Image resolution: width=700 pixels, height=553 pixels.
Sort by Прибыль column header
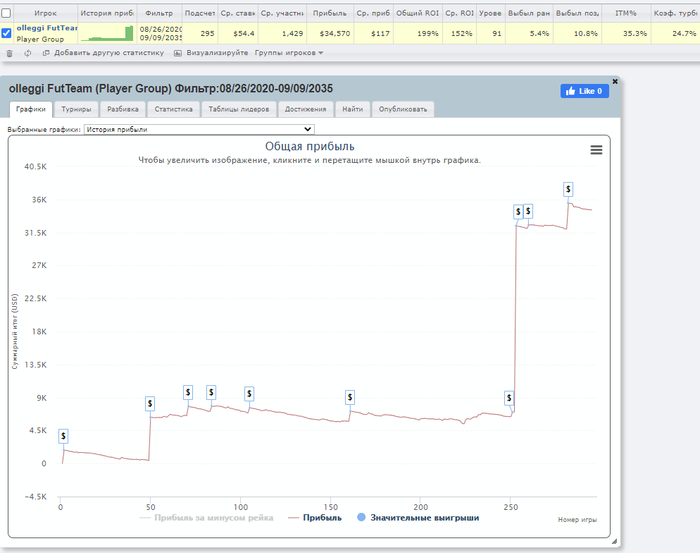329,13
